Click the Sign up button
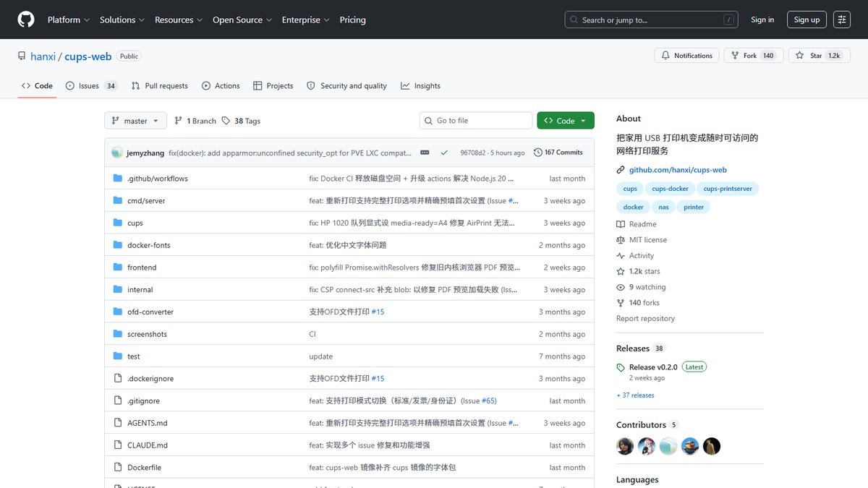This screenshot has height=488, width=868. coord(807,20)
